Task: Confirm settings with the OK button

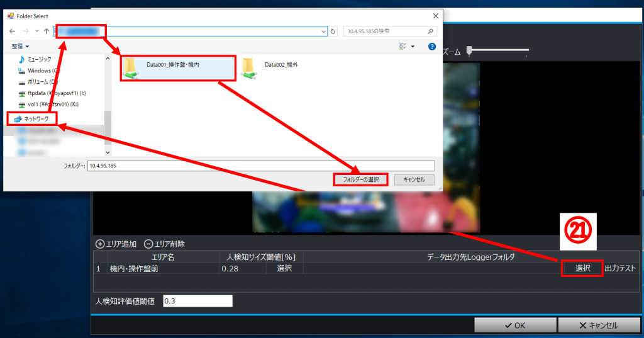Action: 515,325
